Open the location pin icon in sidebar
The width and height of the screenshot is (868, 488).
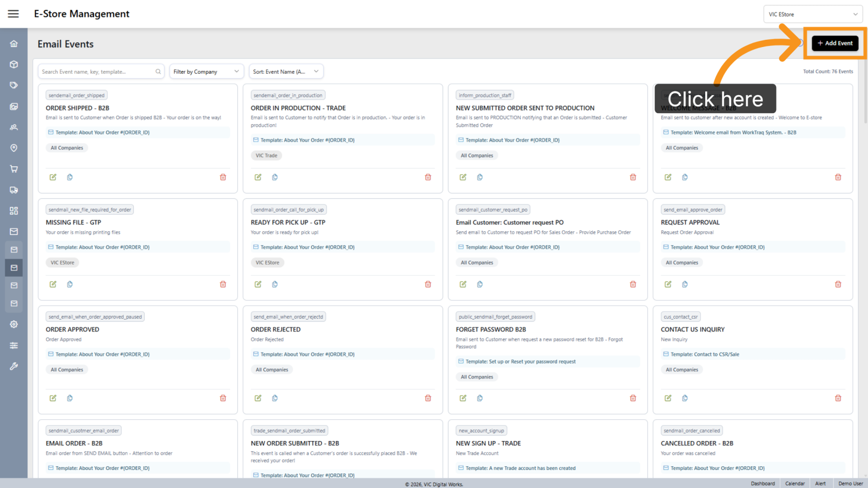14,148
